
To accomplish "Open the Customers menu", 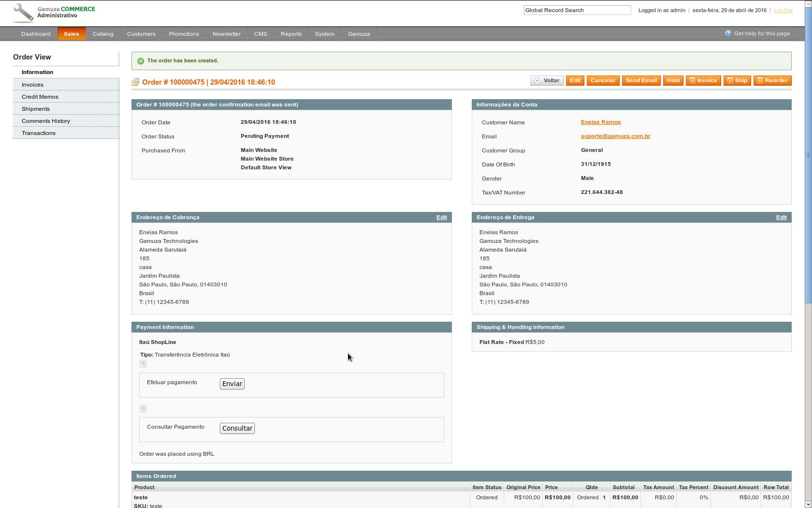I will click(141, 34).
